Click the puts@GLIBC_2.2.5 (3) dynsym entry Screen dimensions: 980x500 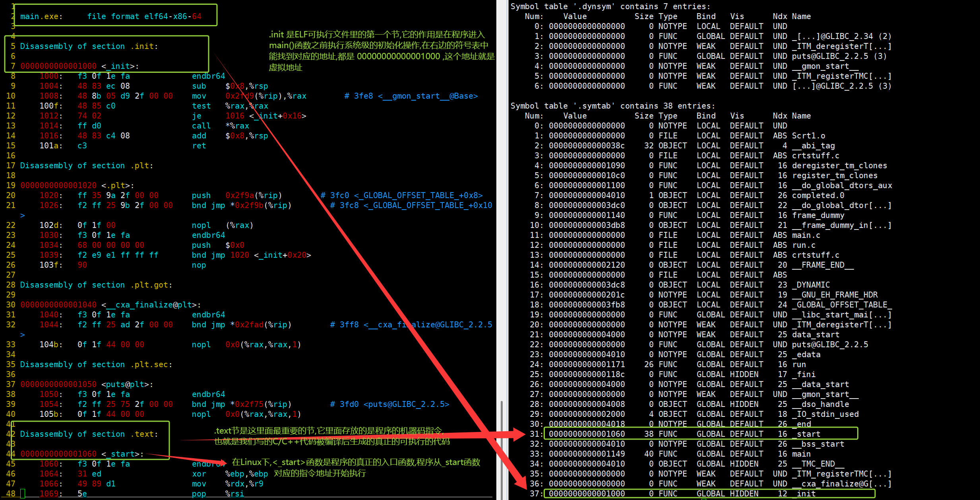[839, 56]
